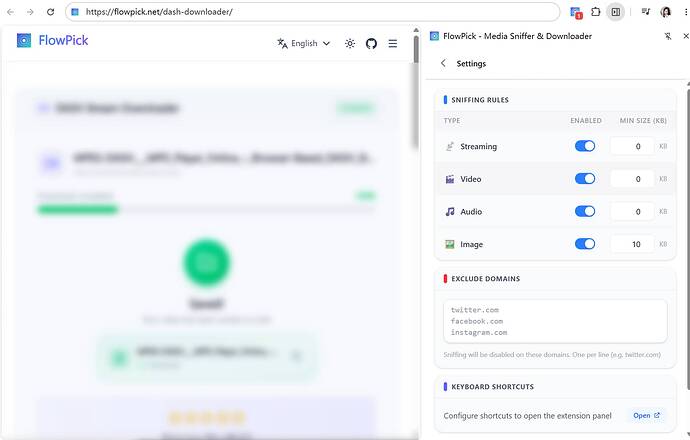Click the back arrow next to Settings

pos(443,63)
